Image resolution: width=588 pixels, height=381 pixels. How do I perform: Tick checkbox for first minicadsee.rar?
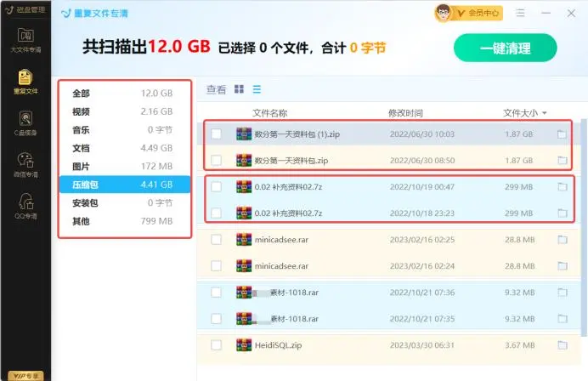tap(217, 240)
